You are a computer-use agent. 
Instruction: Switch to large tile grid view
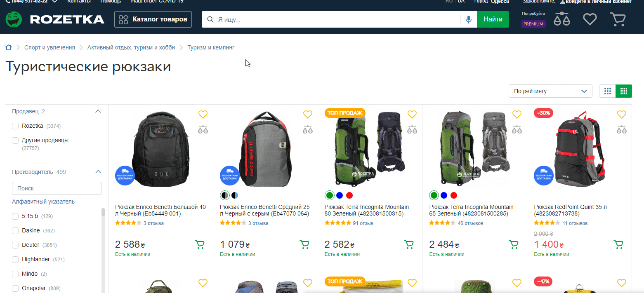coord(607,91)
